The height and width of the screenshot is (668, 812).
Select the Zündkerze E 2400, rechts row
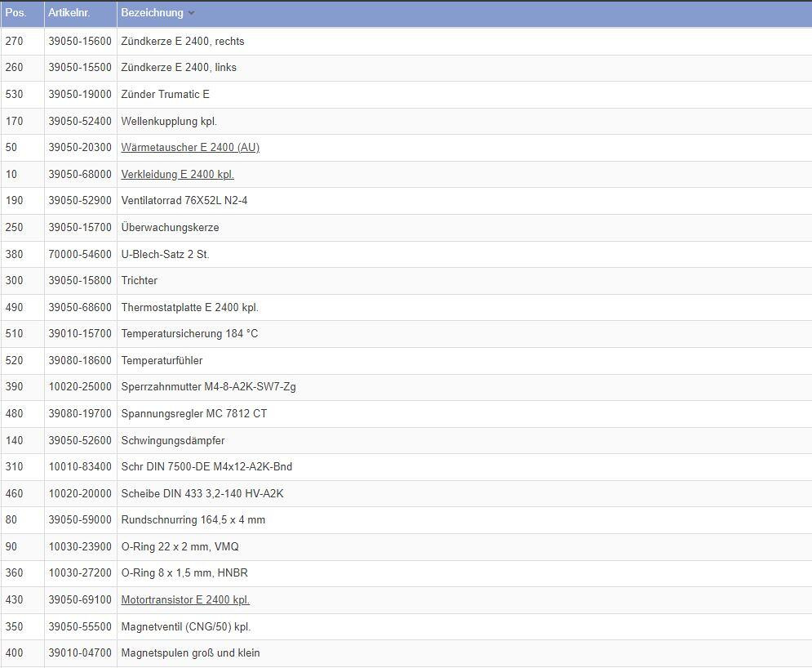(183, 42)
